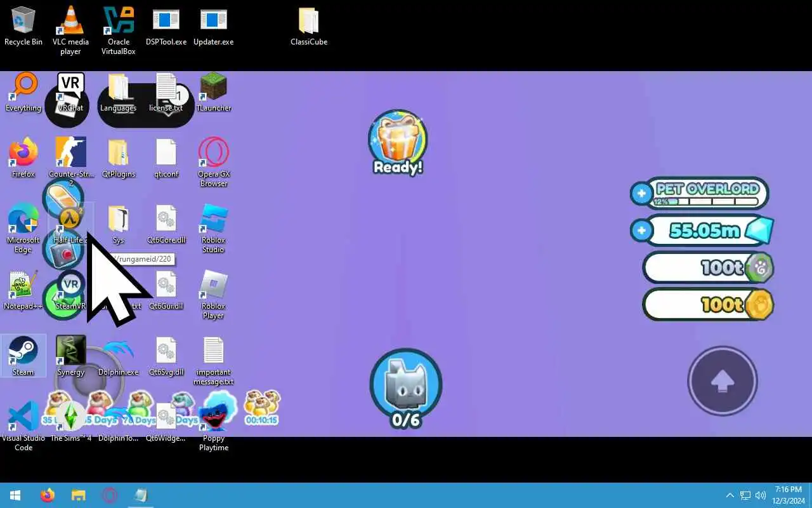Select DSPTool.exe on the desktop
This screenshot has width=812, height=508.
click(166, 27)
